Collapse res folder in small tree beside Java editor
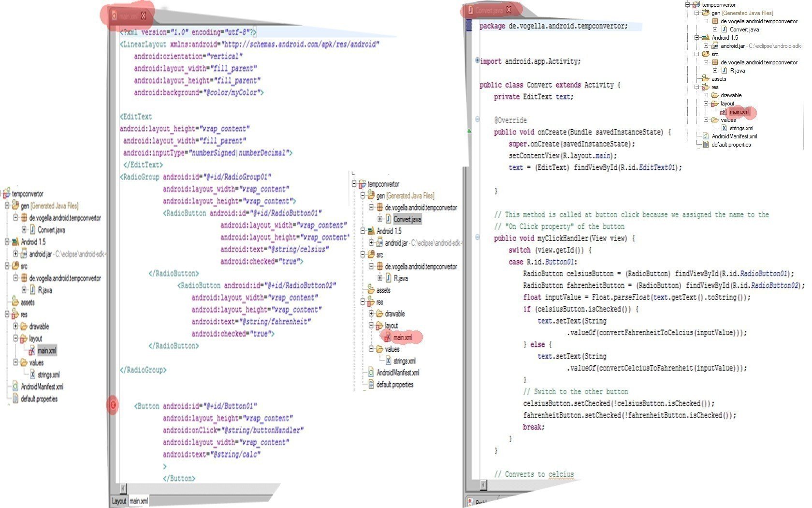The height and width of the screenshot is (508, 812). tap(697, 87)
